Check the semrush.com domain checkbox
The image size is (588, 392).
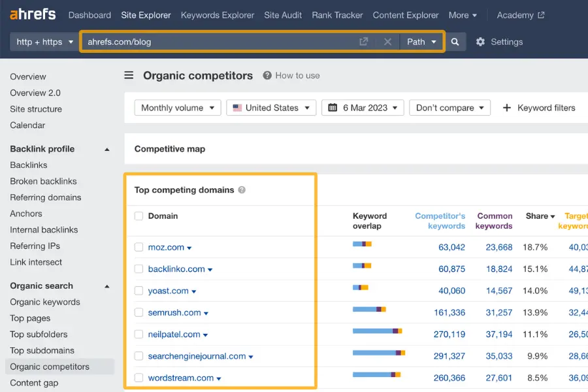coord(138,312)
